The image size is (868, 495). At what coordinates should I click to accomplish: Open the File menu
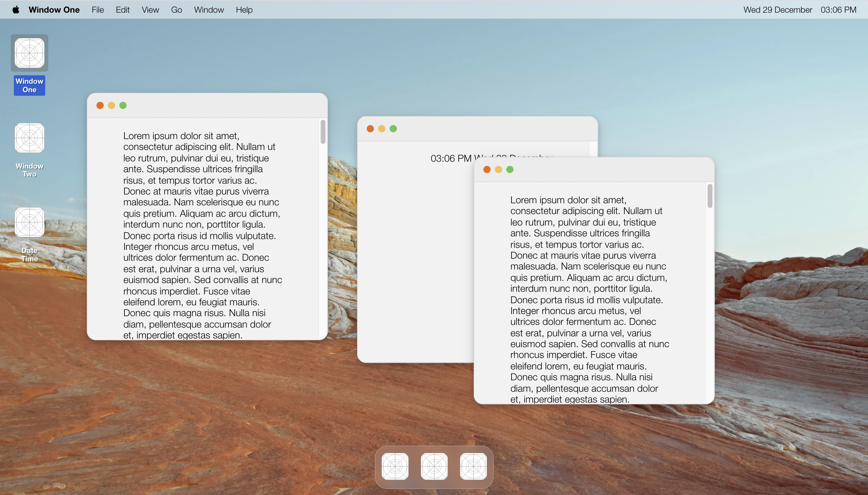98,10
